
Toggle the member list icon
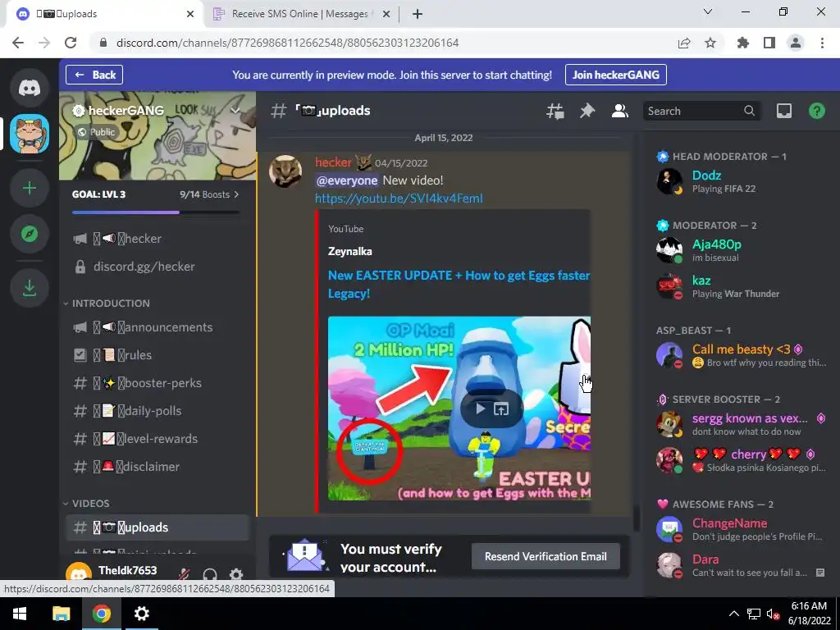coord(620,111)
